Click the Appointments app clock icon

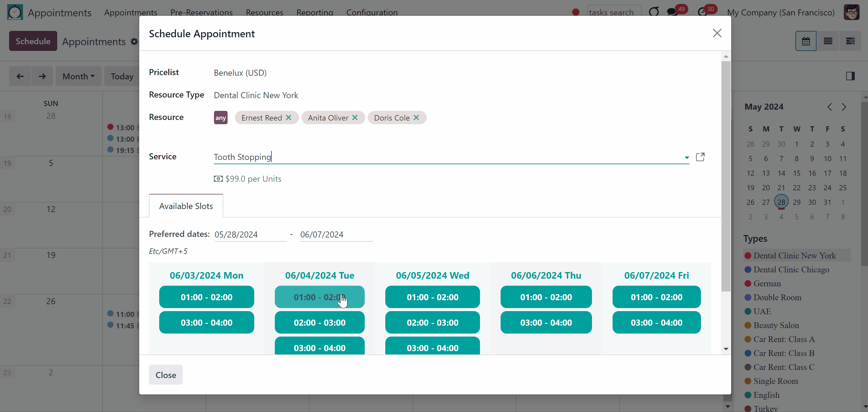click(x=15, y=12)
